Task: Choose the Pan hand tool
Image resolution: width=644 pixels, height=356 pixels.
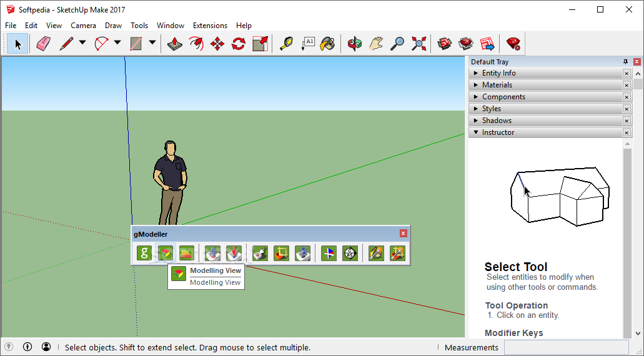Action: click(376, 44)
